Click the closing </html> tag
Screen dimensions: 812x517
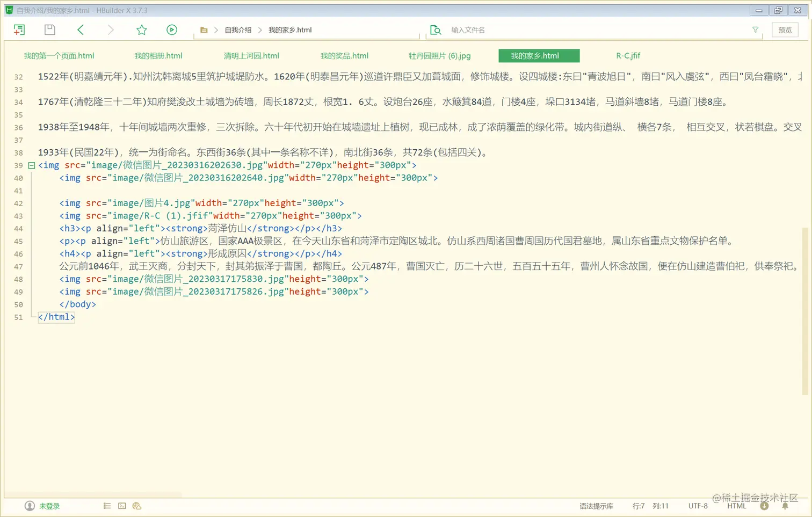[56, 317]
